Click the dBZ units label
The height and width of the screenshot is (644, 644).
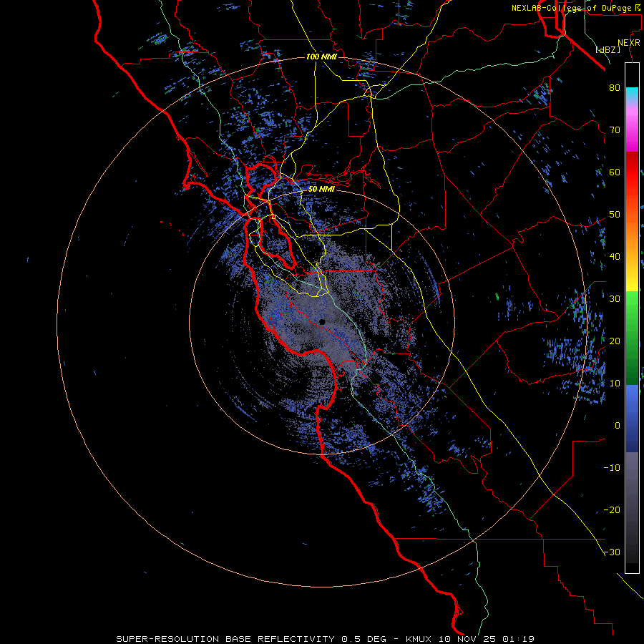point(608,49)
